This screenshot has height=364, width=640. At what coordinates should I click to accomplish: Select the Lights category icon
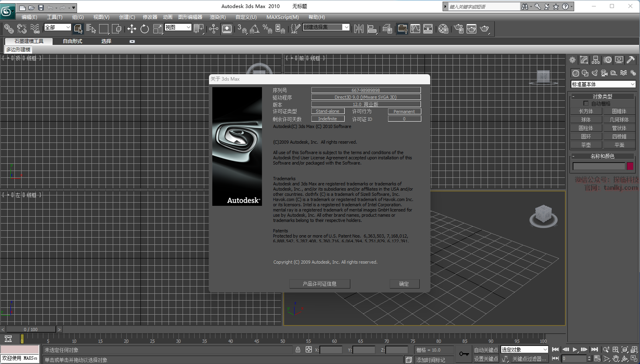[x=595, y=73]
